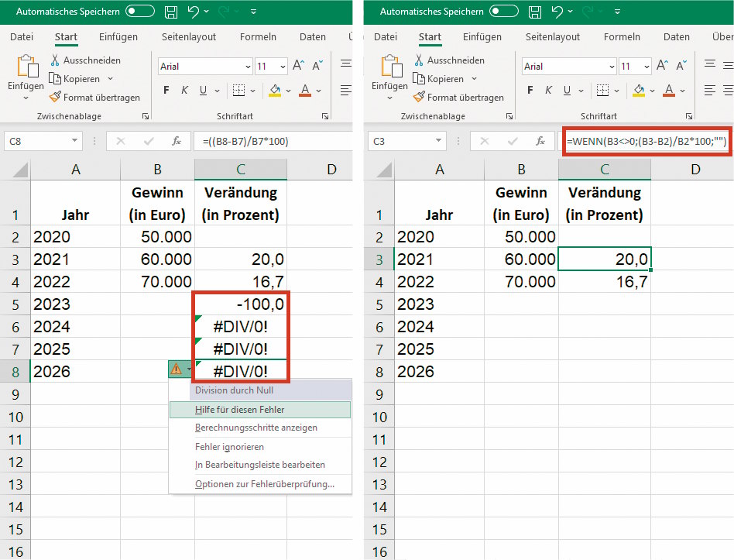
Task: Apply italic (K) in the right window
Action: point(551,91)
